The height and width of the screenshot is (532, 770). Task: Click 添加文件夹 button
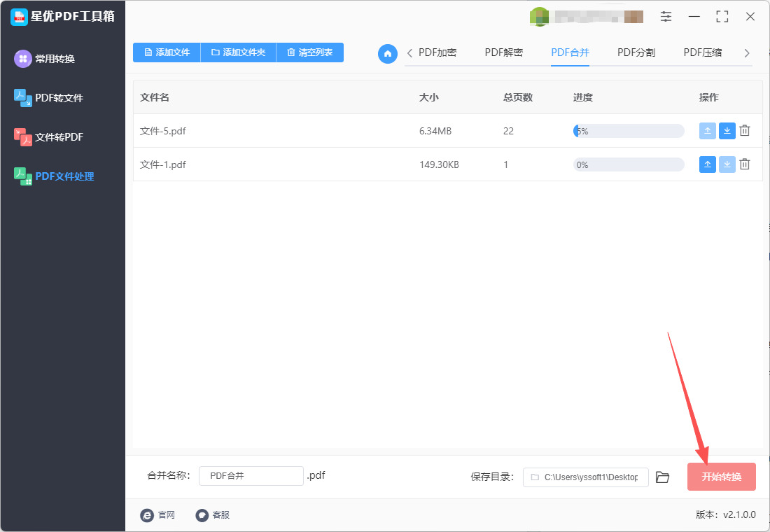click(239, 52)
